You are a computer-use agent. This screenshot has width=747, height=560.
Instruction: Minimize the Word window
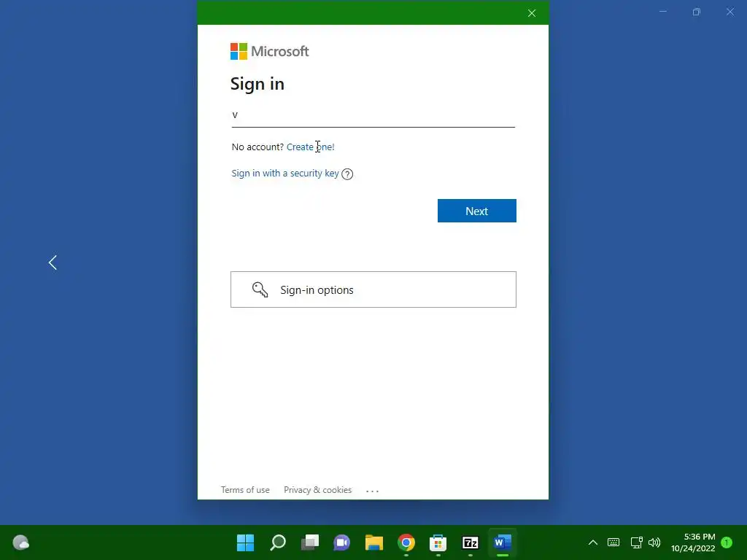point(662,12)
